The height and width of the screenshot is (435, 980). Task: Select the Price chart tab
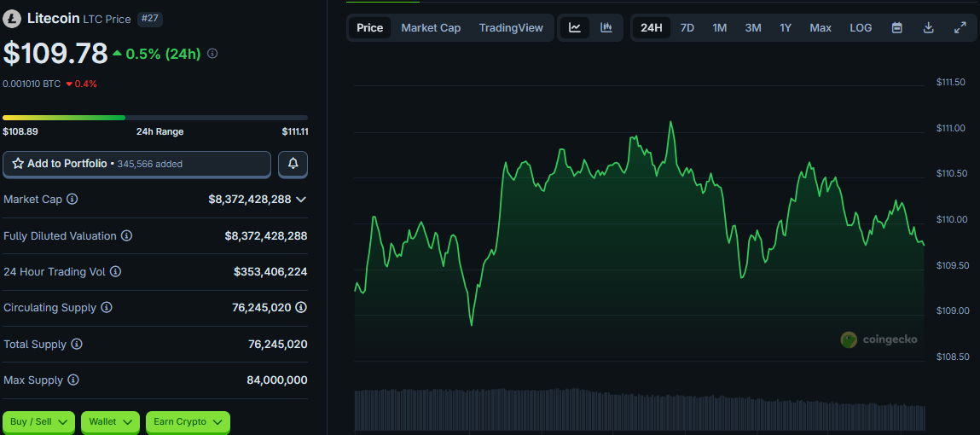click(370, 27)
